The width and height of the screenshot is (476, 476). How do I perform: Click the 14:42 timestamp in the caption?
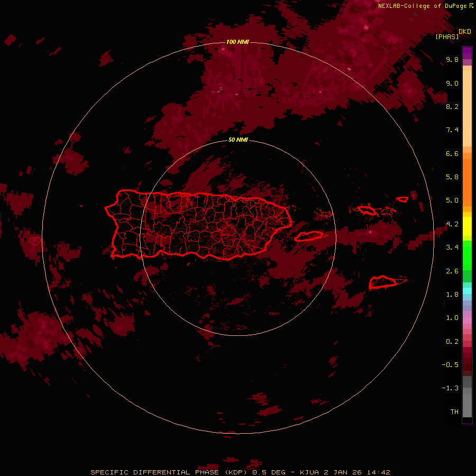pyautogui.click(x=378, y=472)
